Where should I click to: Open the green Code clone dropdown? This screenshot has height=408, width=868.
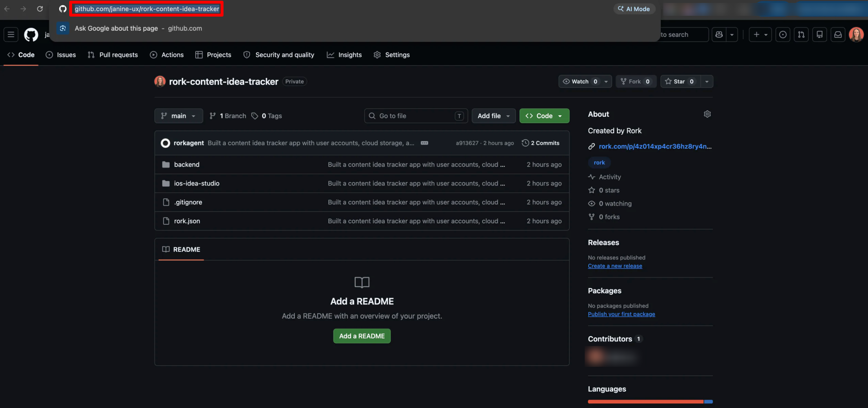click(544, 116)
